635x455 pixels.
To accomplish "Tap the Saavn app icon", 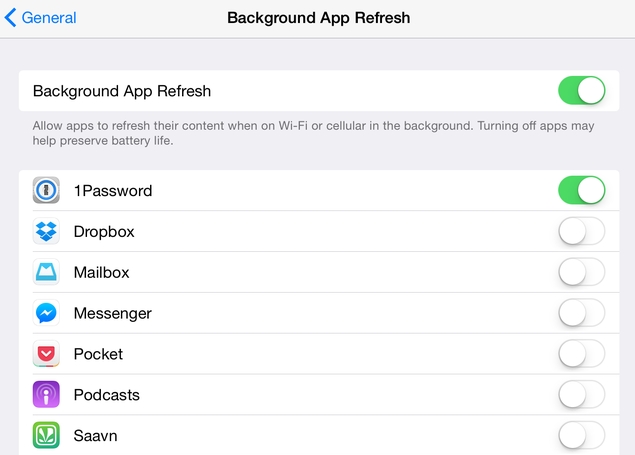I will click(46, 435).
